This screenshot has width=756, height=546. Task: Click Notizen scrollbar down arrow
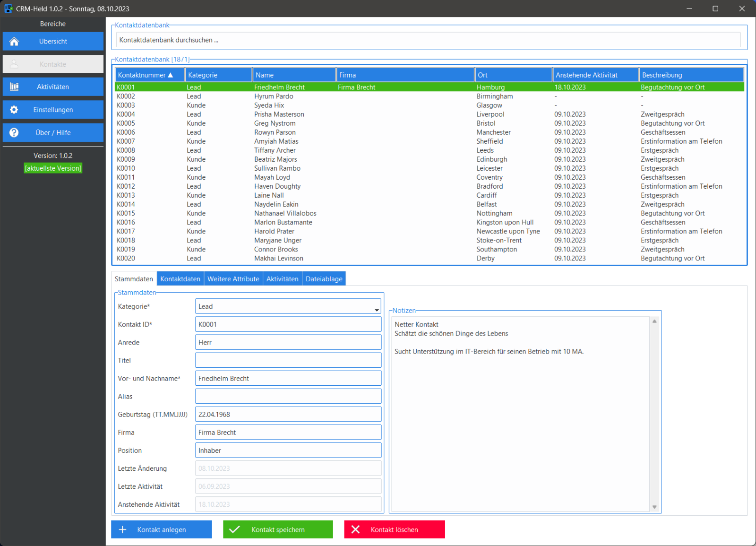click(654, 507)
